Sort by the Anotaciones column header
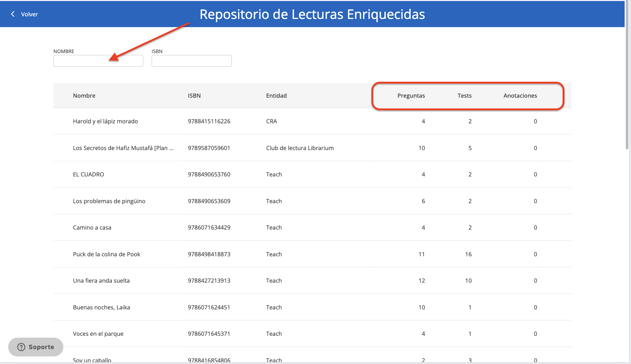 click(x=520, y=95)
